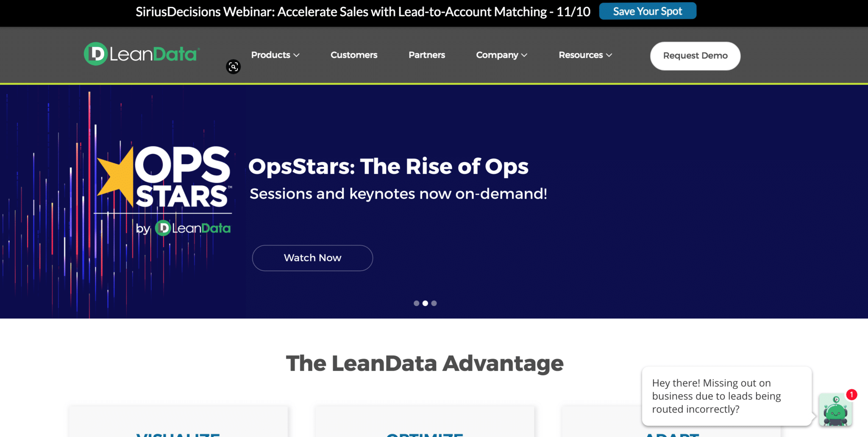Expand the Products dropdown menu
868x437 pixels.
click(275, 55)
